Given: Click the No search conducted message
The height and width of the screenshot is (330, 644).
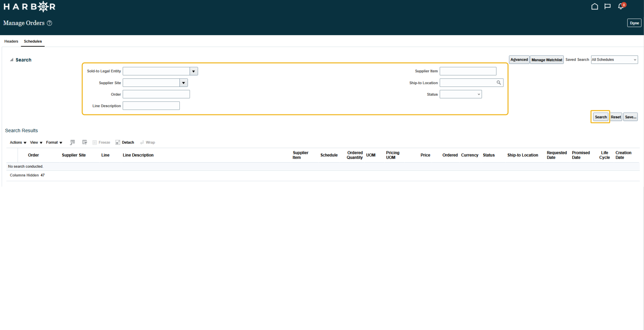Looking at the screenshot, I should (x=25, y=167).
